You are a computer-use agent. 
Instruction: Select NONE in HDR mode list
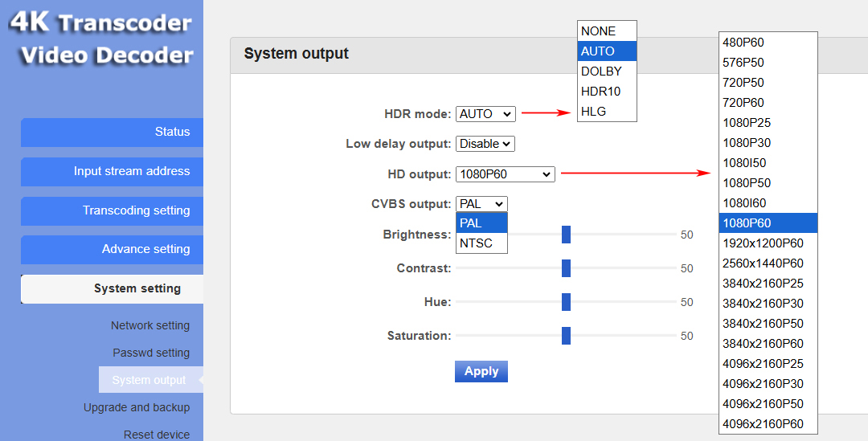click(607, 31)
